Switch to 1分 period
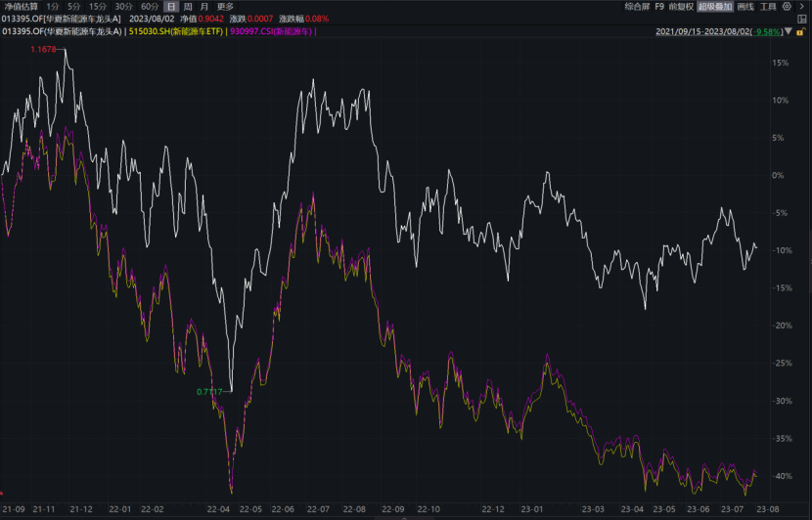Viewport: 812px width, 520px height. click(52, 6)
